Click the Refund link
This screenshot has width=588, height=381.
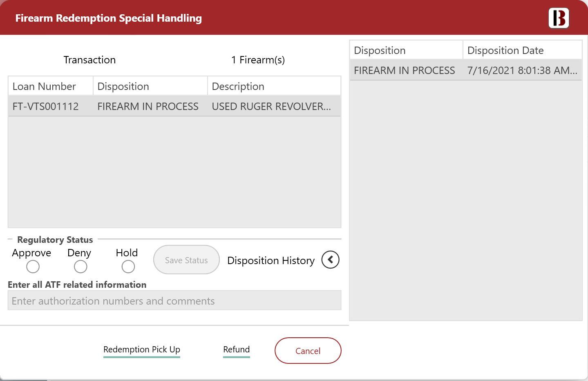(x=236, y=350)
